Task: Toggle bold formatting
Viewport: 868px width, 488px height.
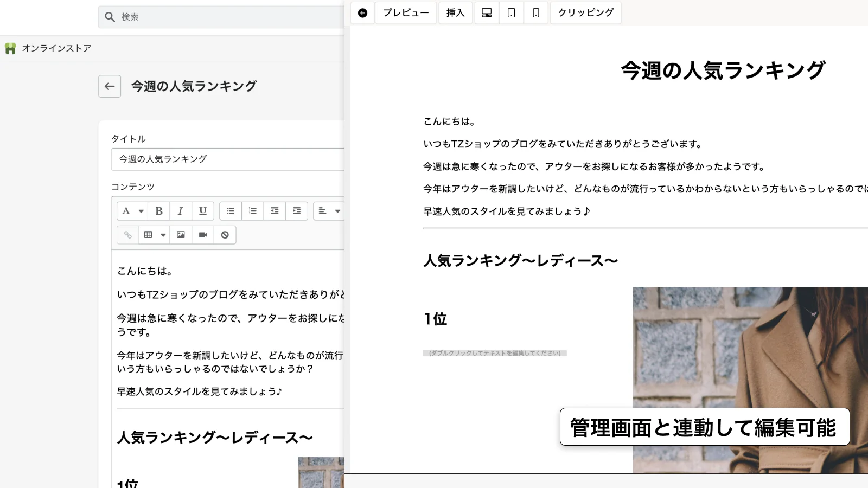Action: [159, 211]
